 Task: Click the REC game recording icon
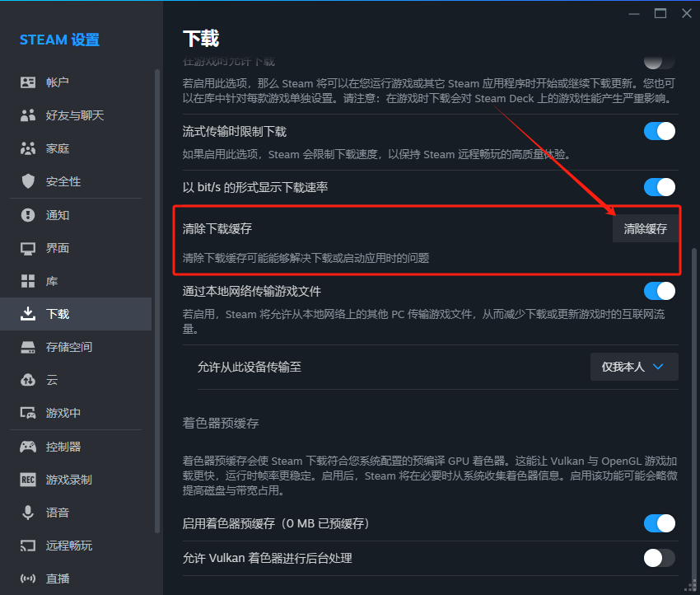click(28, 480)
